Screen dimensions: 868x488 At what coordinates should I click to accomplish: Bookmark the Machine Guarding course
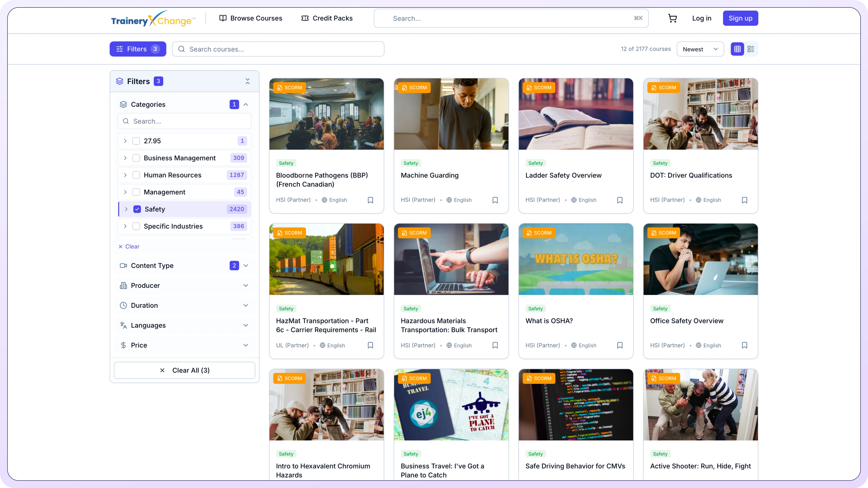coord(495,200)
